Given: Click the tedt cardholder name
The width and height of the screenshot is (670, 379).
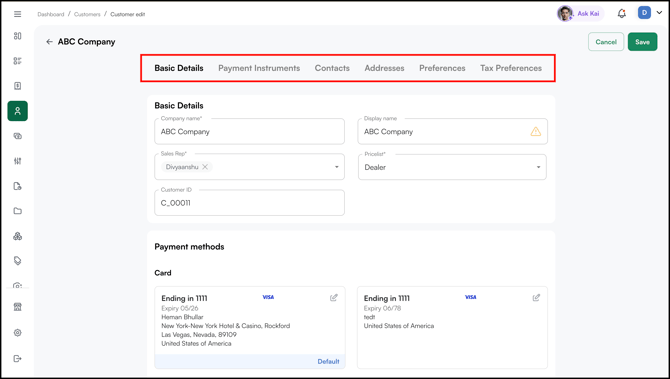Looking at the screenshot, I should click(369, 317).
